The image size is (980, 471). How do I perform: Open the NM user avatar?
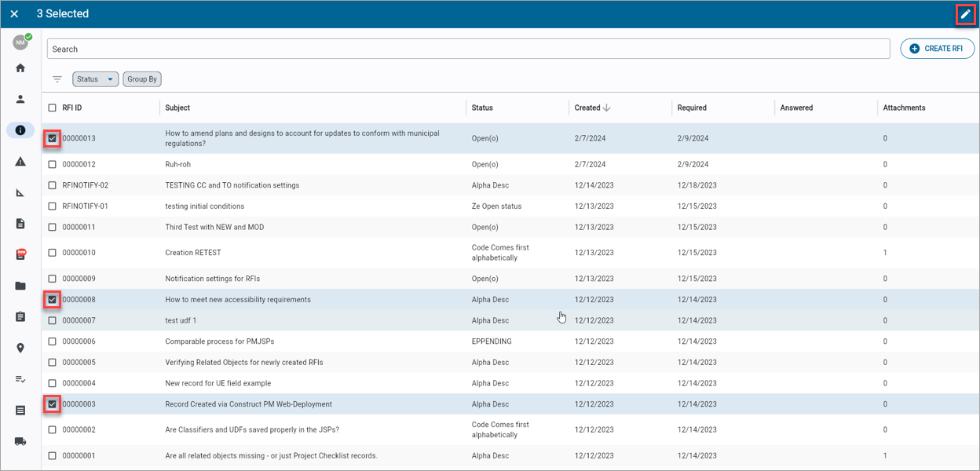[x=20, y=42]
